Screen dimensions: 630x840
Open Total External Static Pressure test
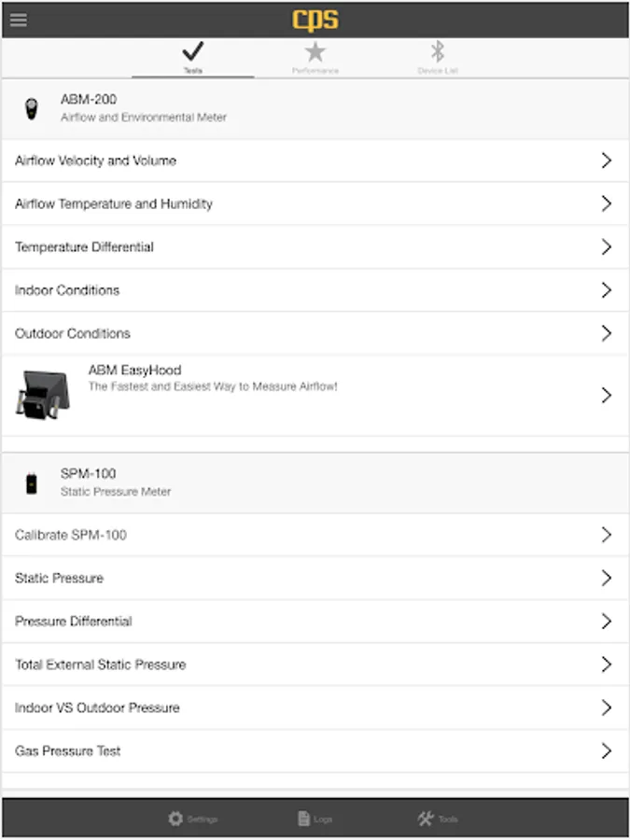(315, 665)
